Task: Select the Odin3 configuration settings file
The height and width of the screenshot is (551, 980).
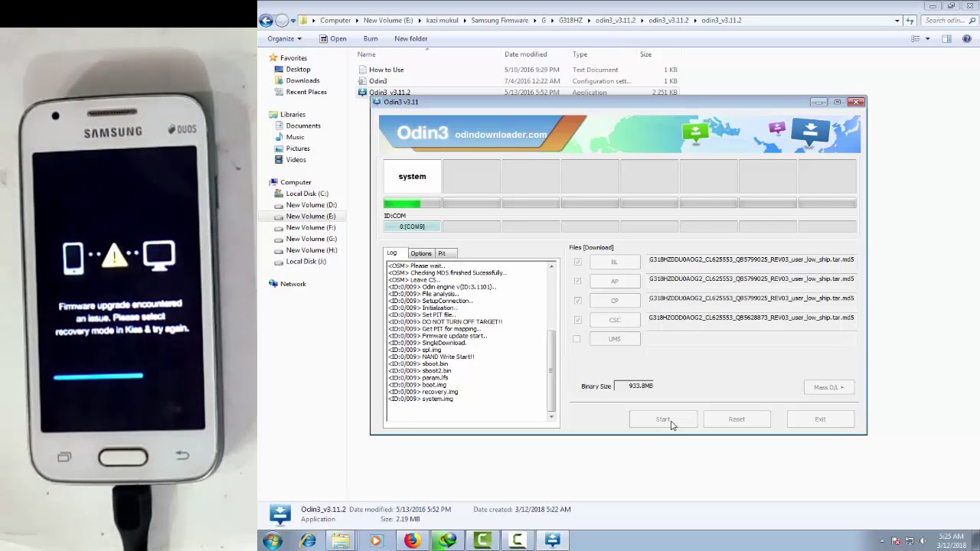Action: (x=378, y=81)
